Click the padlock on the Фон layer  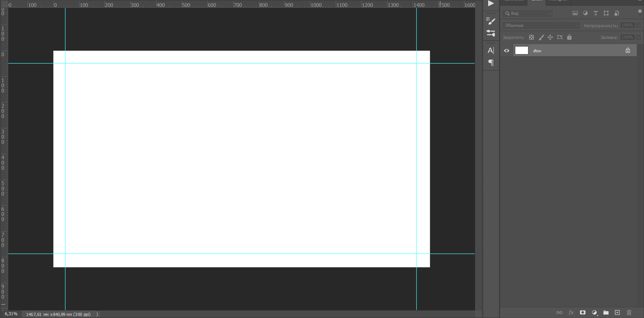pos(627,50)
